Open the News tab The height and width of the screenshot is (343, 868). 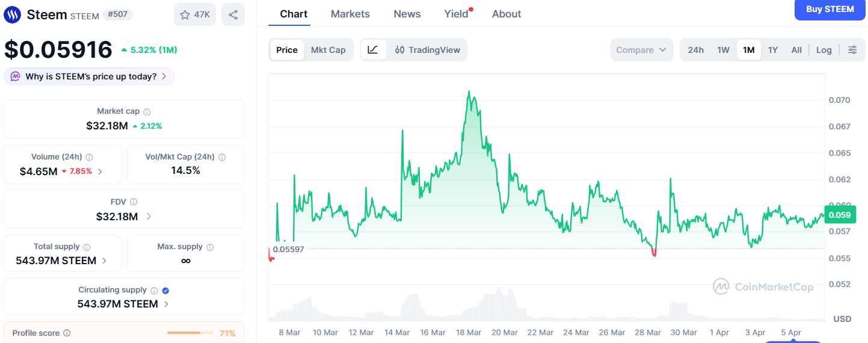click(407, 14)
